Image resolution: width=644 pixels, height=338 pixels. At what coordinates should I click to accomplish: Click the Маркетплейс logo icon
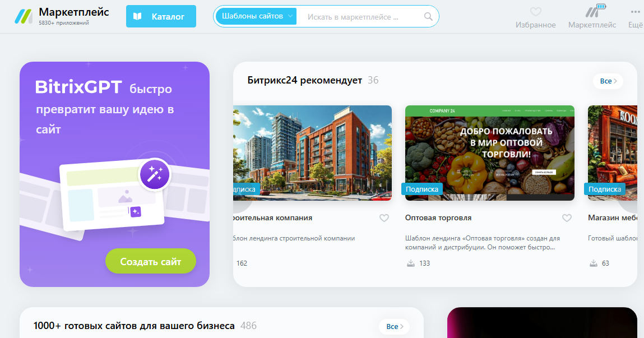pos(24,16)
